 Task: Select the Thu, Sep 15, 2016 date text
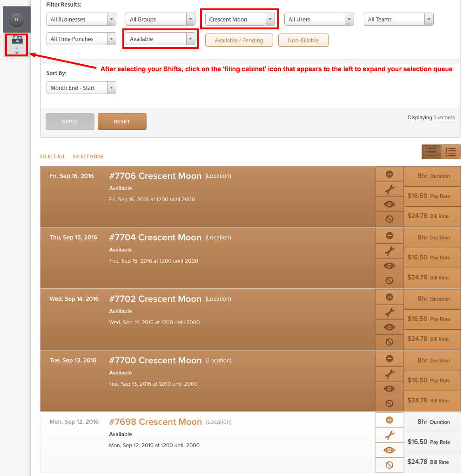(74, 238)
